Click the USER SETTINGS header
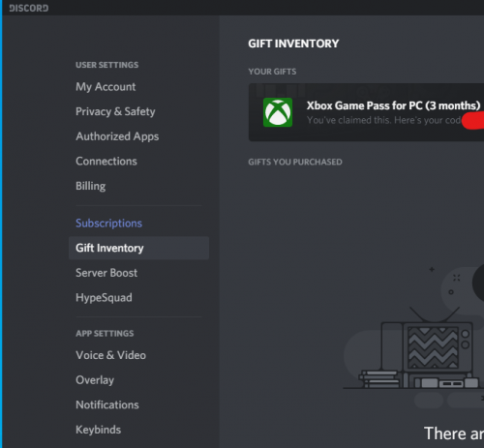484x448 pixels. click(106, 65)
